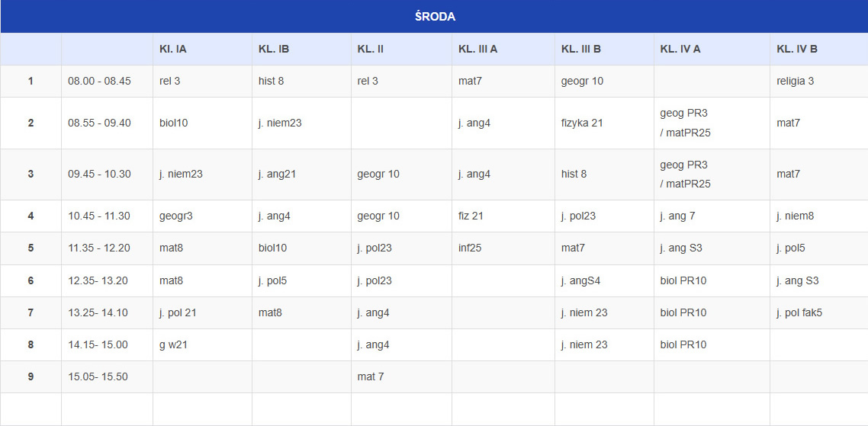Click the ŚRODA day header
Viewport: 868px width, 426px height.
(435, 16)
